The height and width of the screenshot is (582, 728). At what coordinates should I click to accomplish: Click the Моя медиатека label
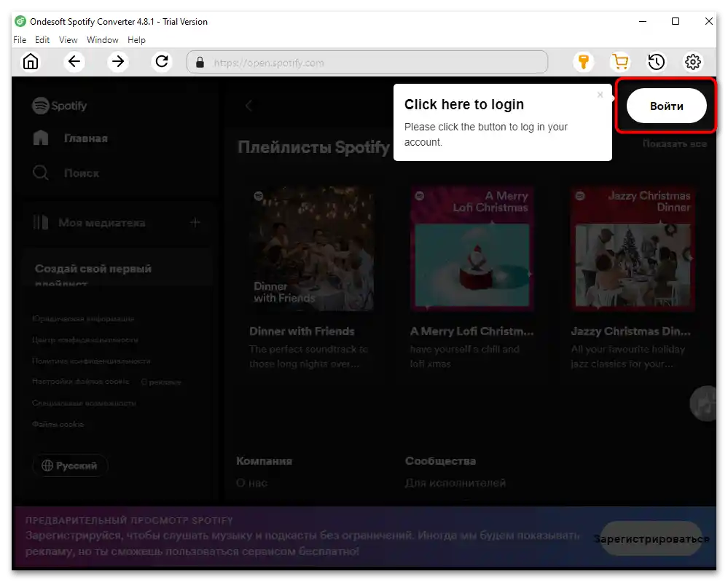pos(102,223)
